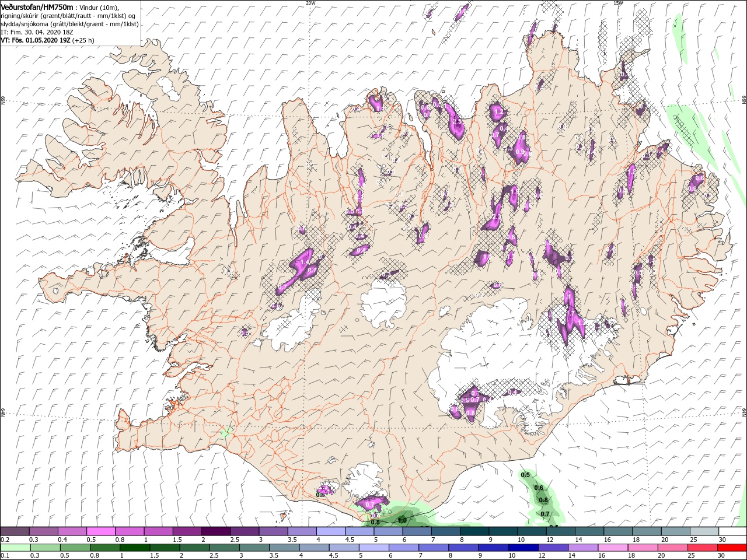
Task: Click the dark green 1 swatch in bottom legend
Action: click(x=134, y=548)
